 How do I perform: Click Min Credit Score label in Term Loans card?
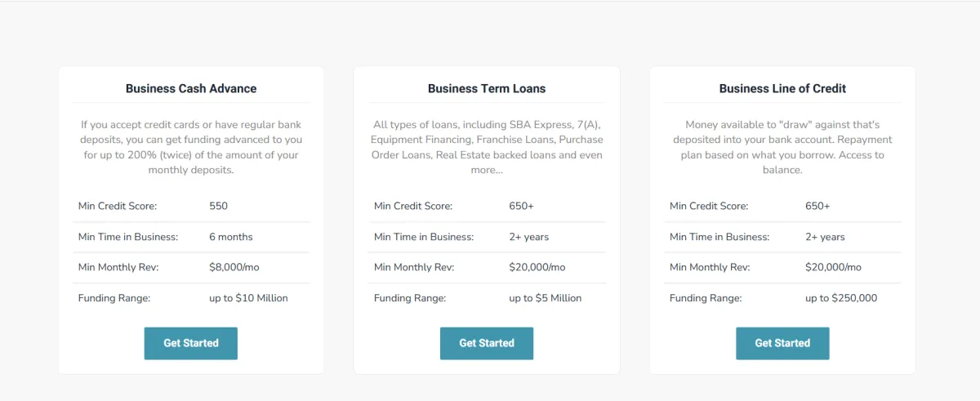(413, 206)
